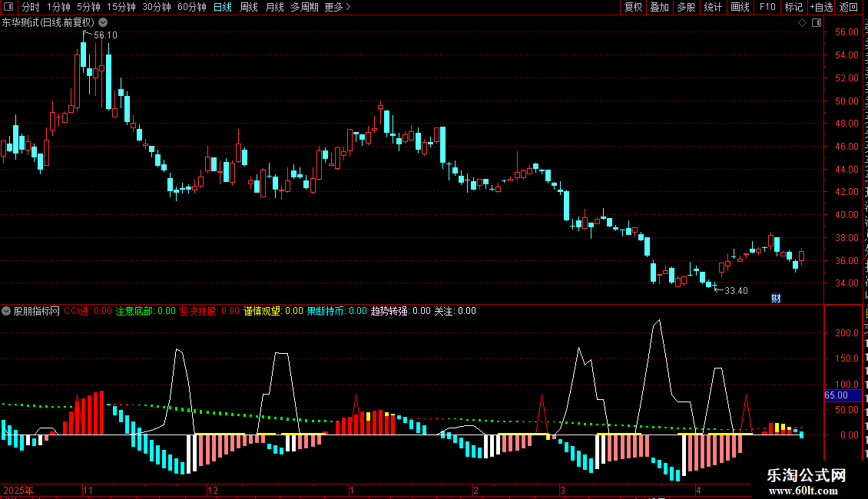
Task: Click the month 11 marker on date axis
Action: coord(88,490)
